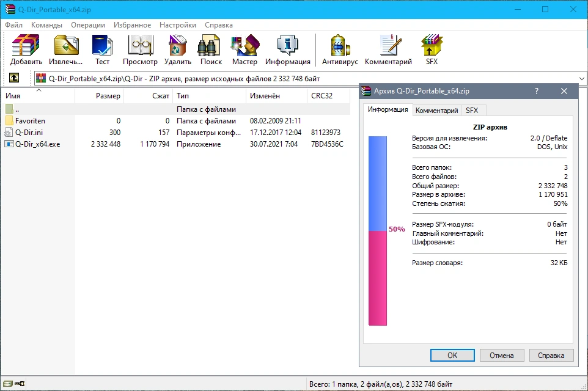Open the Избранное menu

tap(133, 24)
